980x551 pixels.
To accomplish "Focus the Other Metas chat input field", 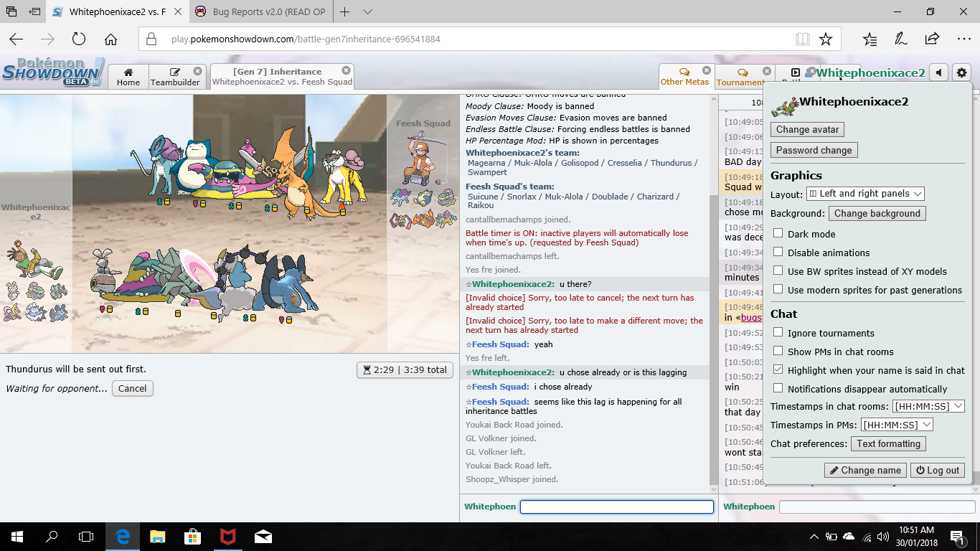I will click(x=877, y=507).
